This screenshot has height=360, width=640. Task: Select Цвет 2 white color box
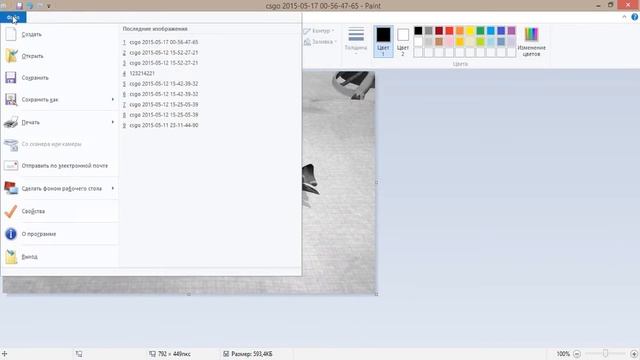[403, 41]
